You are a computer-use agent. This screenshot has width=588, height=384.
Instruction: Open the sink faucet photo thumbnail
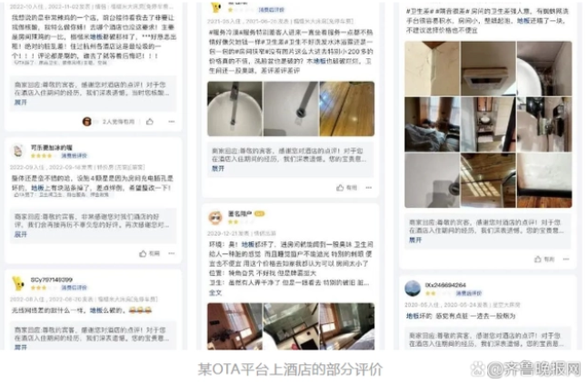click(x=234, y=109)
